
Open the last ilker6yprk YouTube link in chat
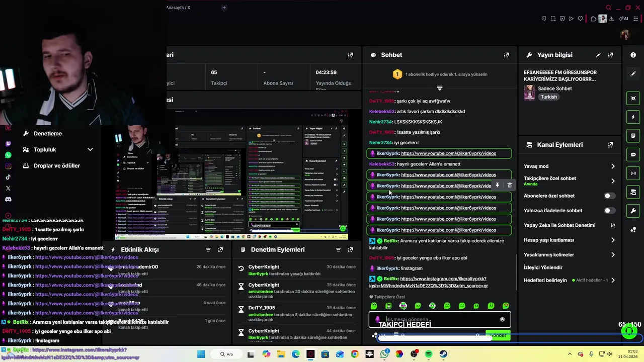click(448, 230)
